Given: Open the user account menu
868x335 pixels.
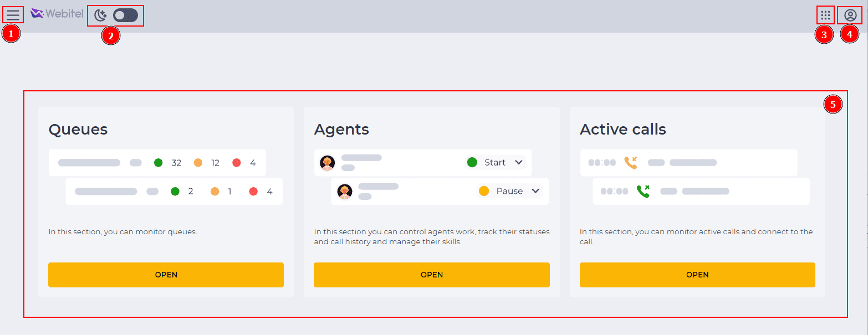Looking at the screenshot, I should point(850,15).
